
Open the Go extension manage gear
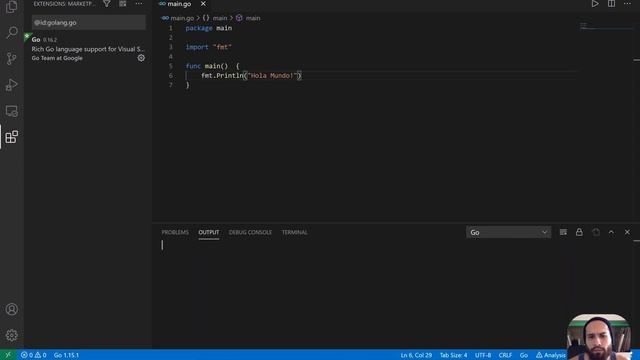click(x=141, y=58)
